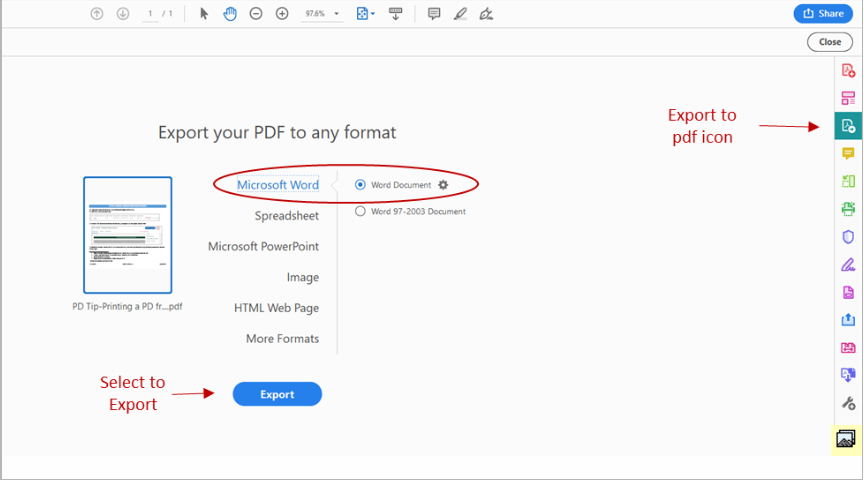864x480 pixels.
Task: Click the PDF page thumbnail preview
Action: click(x=128, y=235)
